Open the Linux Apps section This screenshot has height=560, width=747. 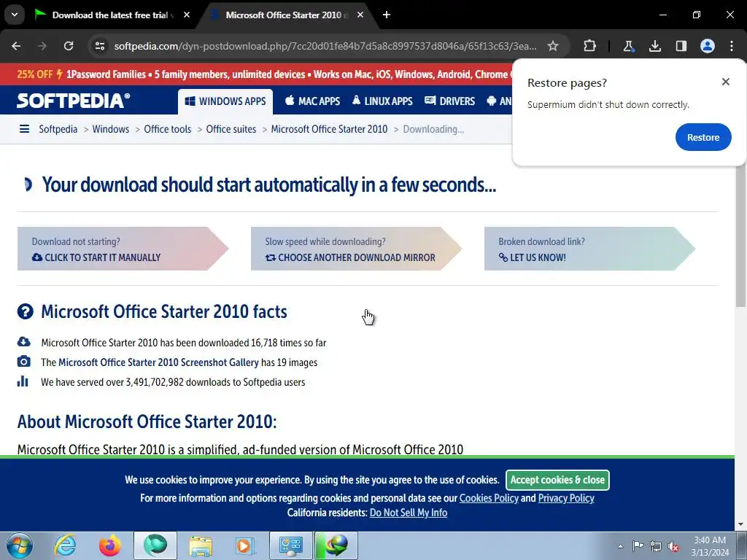[x=382, y=101]
